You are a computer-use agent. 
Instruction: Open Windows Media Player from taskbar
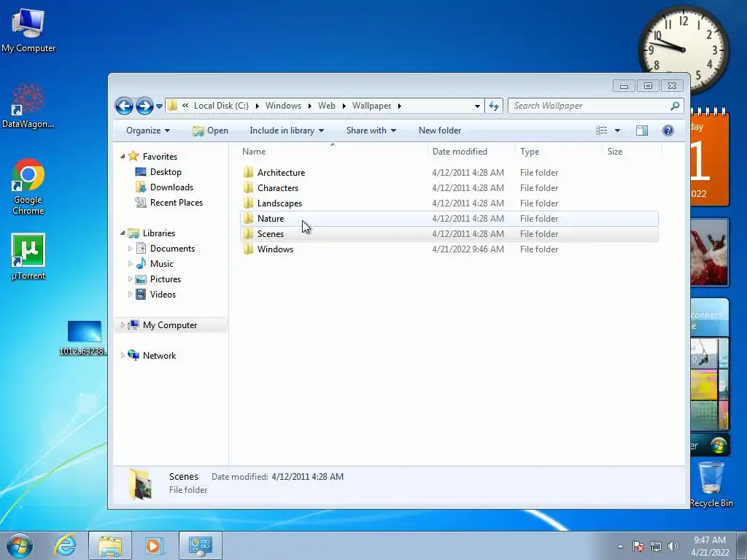153,545
